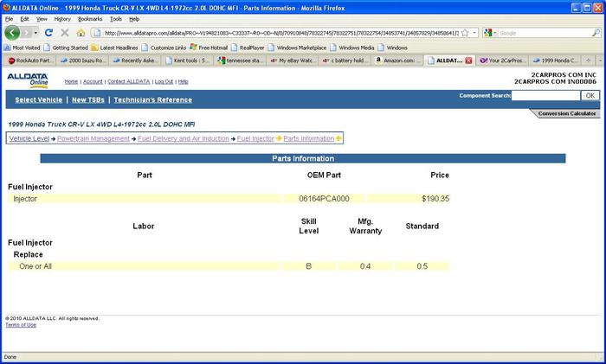Switch to My eBay Watc tab
Viewport: 606px width, 364px height.
coord(293,61)
